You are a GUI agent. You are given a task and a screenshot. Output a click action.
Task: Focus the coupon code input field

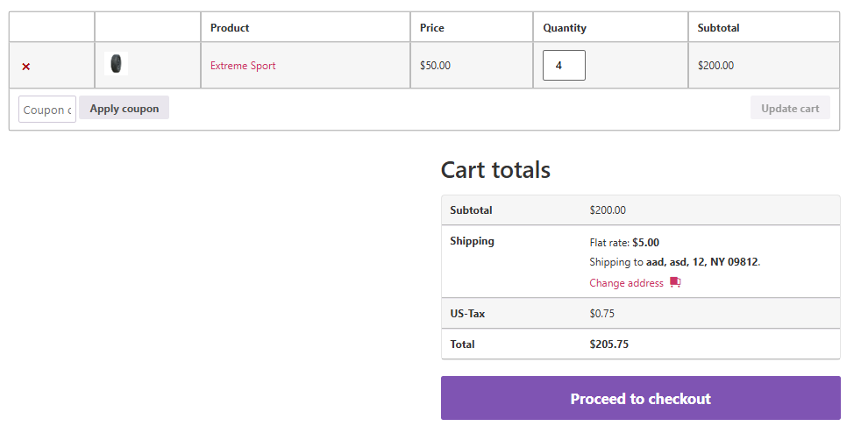(47, 110)
